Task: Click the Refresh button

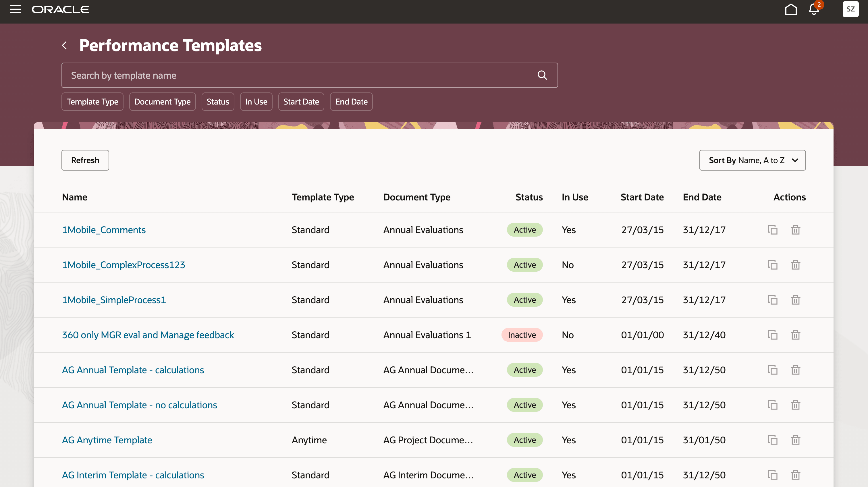Action: 85,160
